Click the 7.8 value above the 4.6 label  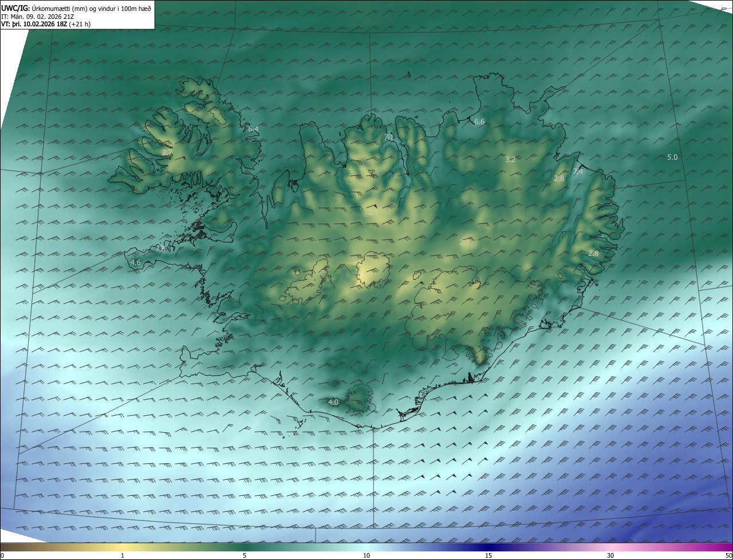161,249
